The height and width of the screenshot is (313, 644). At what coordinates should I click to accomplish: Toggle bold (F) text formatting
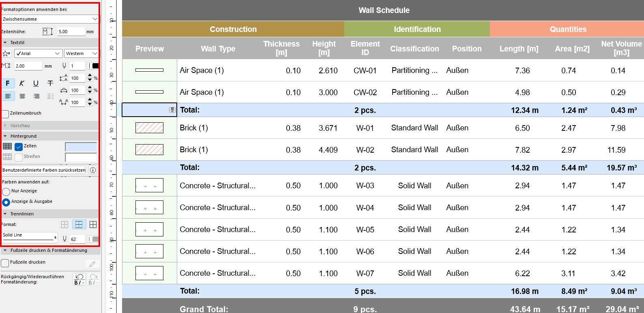coord(8,83)
